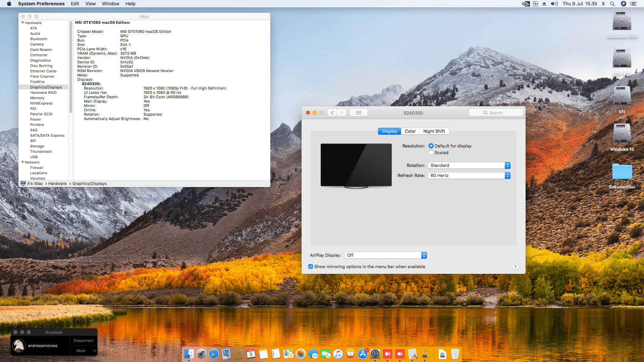
Task: Open the Downloads stack in the Dock
Action: (x=442, y=354)
